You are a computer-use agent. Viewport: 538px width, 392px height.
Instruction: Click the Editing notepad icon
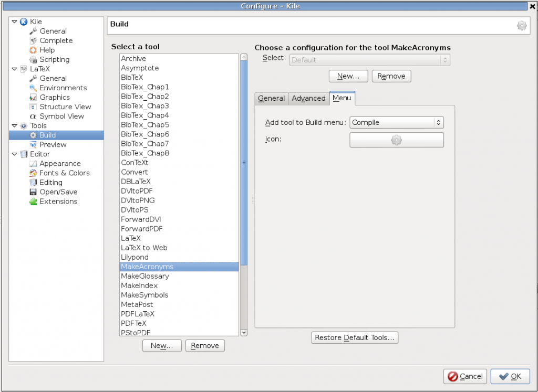33,182
